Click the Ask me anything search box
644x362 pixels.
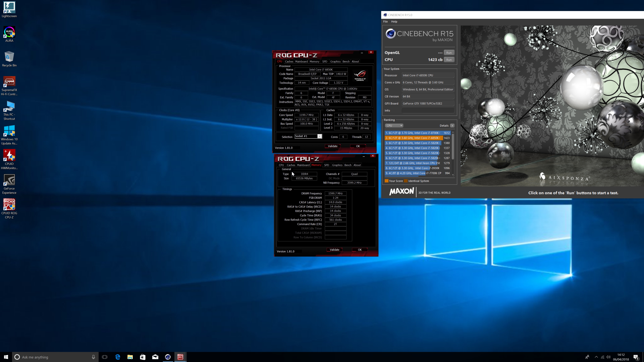(55, 357)
